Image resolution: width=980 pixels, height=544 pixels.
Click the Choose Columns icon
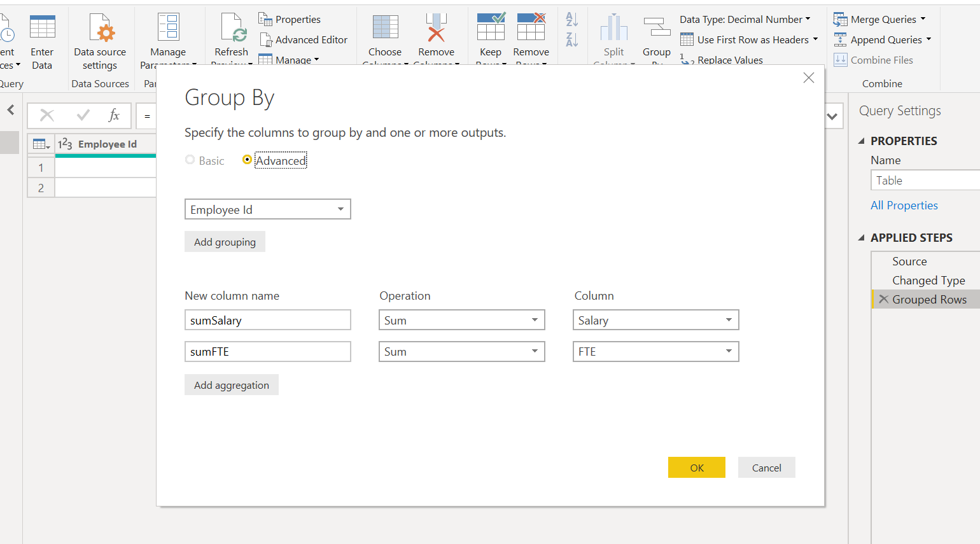pyautogui.click(x=385, y=27)
